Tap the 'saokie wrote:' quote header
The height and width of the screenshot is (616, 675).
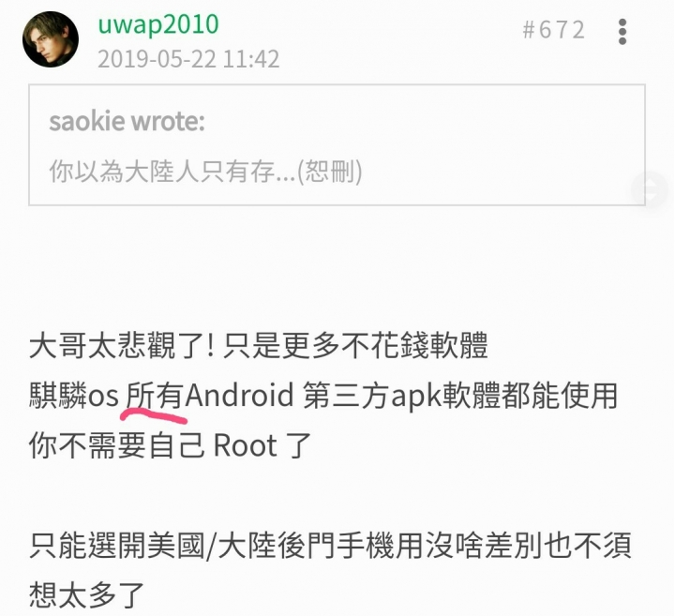[127, 121]
